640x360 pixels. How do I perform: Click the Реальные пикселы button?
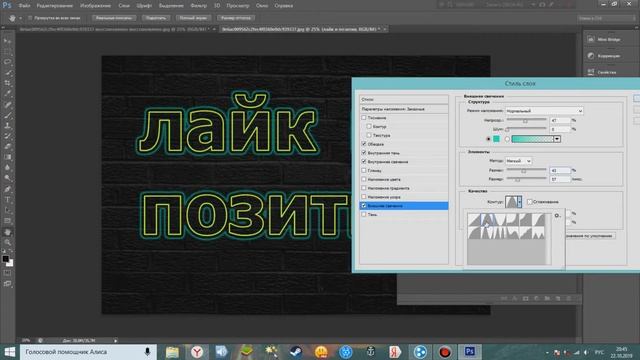point(114,18)
